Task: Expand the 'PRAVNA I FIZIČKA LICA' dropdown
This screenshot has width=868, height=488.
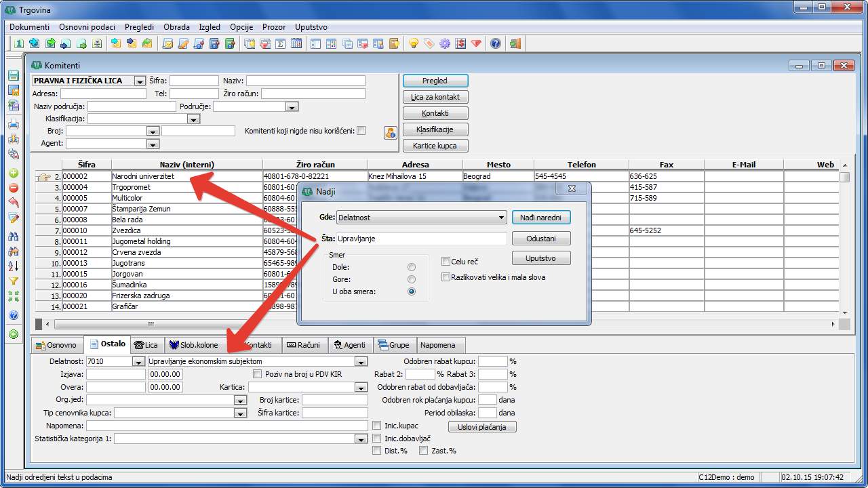Action: point(140,81)
